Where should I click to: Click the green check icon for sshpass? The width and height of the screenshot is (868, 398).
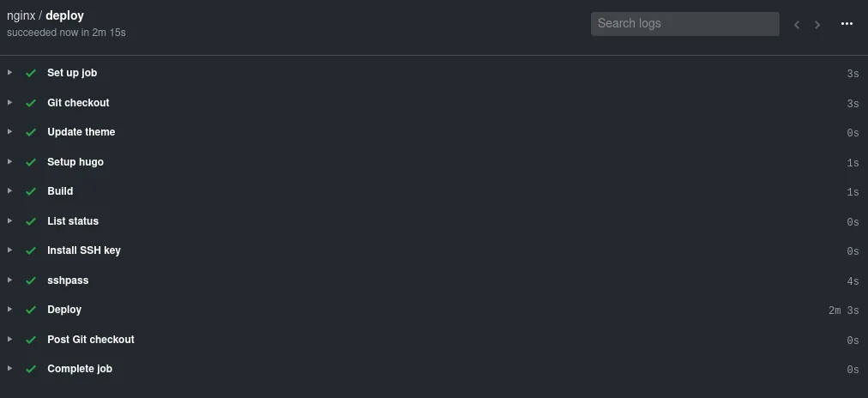pyautogui.click(x=31, y=280)
